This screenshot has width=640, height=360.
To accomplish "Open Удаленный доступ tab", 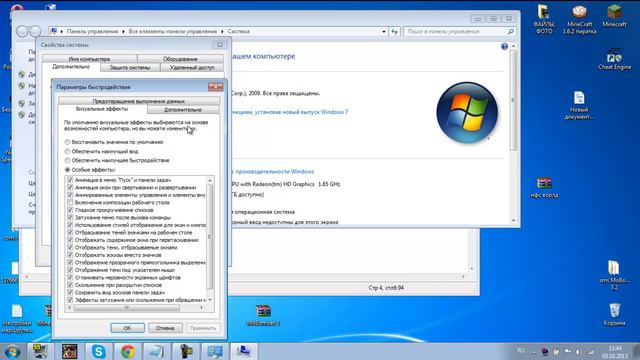I will 192,68.
